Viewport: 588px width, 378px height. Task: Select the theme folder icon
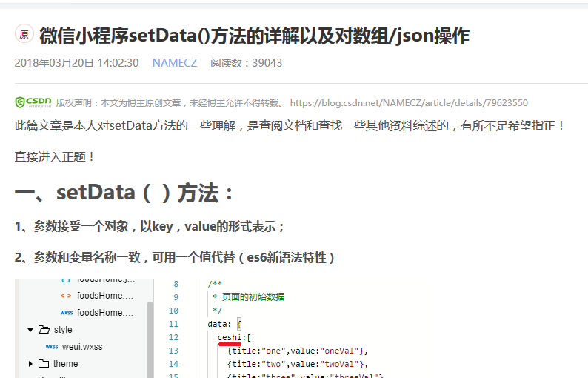pyautogui.click(x=44, y=363)
